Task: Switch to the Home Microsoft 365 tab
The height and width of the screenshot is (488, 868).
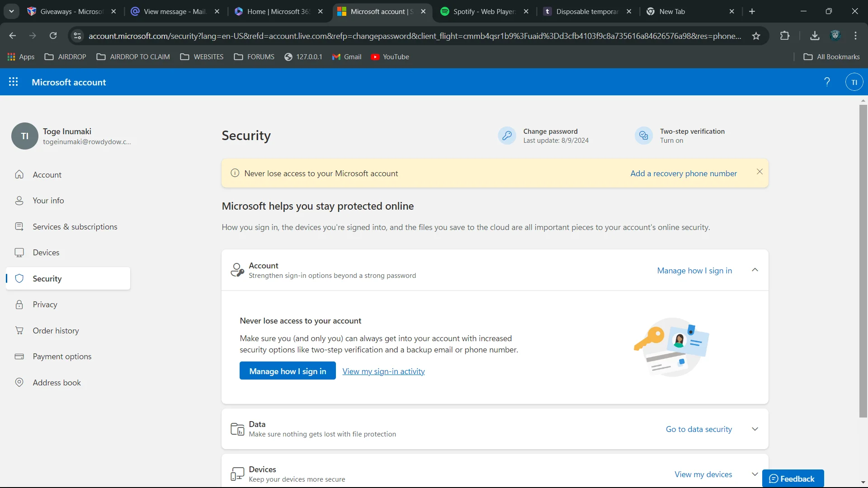Action: pos(279,11)
